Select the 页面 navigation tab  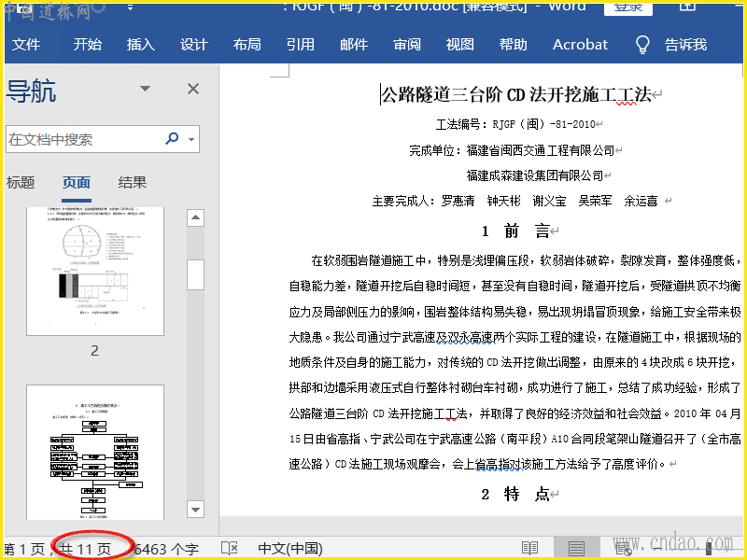(x=77, y=182)
